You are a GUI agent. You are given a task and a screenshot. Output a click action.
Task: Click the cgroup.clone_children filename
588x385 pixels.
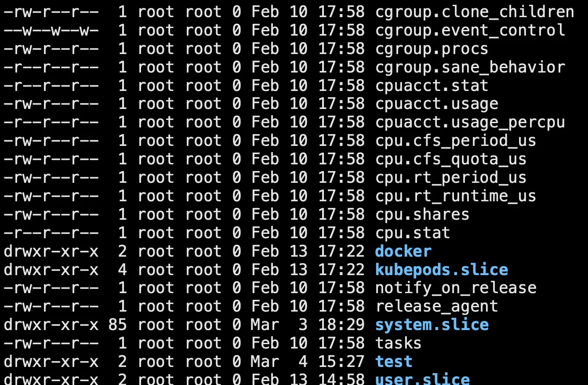tap(475, 12)
